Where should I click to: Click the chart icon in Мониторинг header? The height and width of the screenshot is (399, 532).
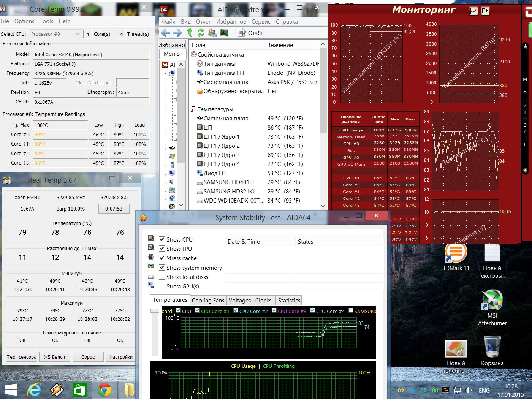point(473,11)
